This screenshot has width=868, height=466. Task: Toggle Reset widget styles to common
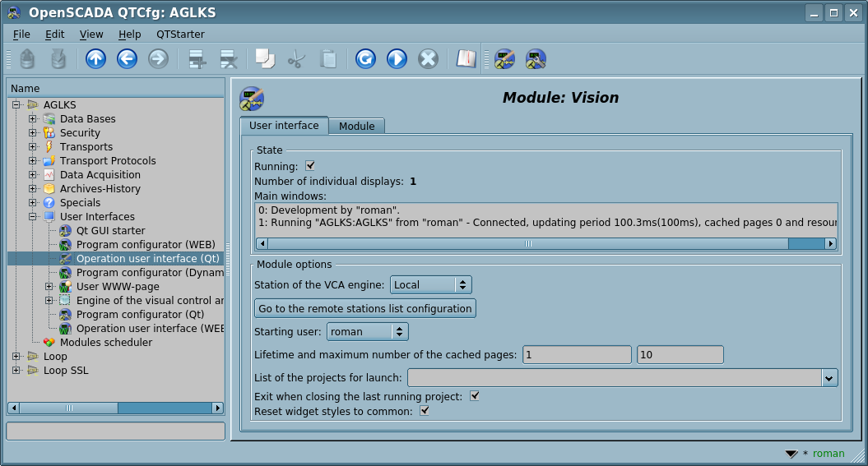click(x=425, y=411)
